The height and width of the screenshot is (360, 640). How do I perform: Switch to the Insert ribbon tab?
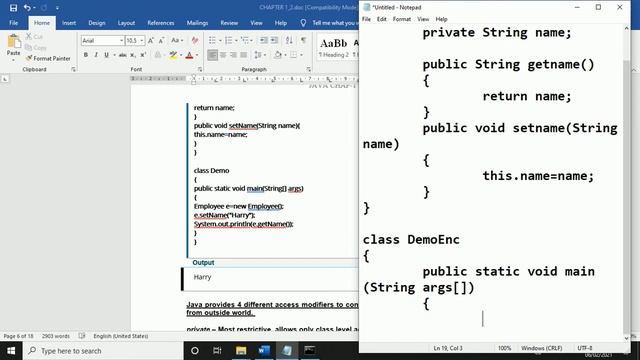point(69,23)
